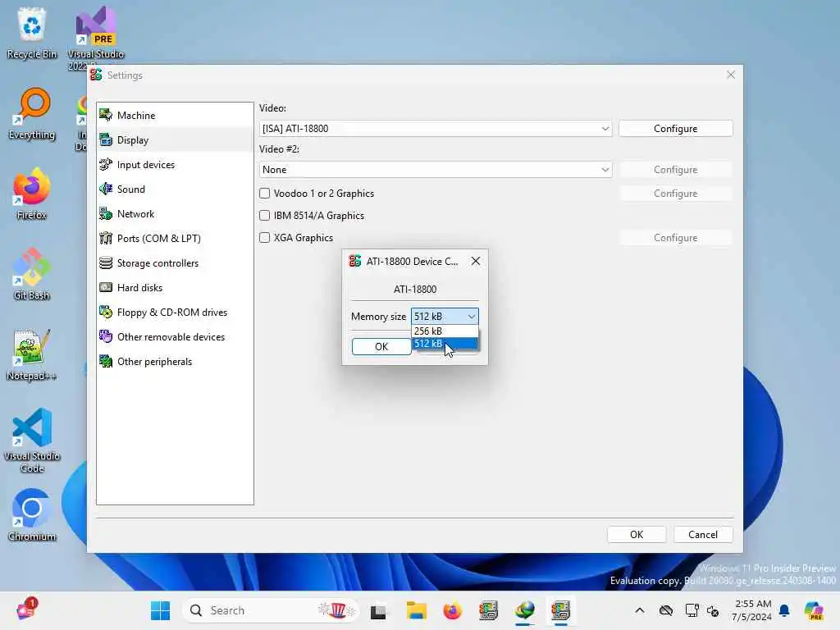The height and width of the screenshot is (630, 840).
Task: Choose 256 kB memory size option
Action: [x=445, y=331]
